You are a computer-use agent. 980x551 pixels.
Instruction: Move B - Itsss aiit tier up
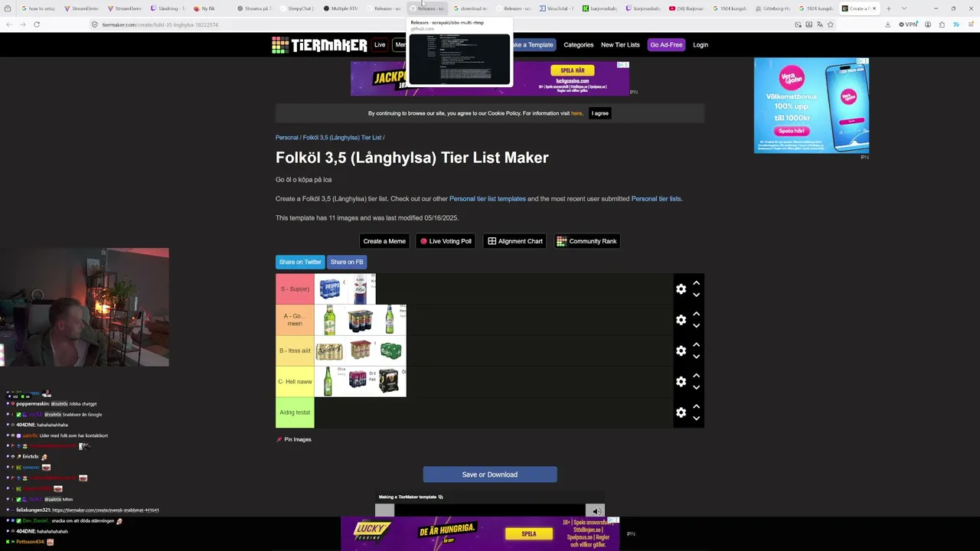696,344
